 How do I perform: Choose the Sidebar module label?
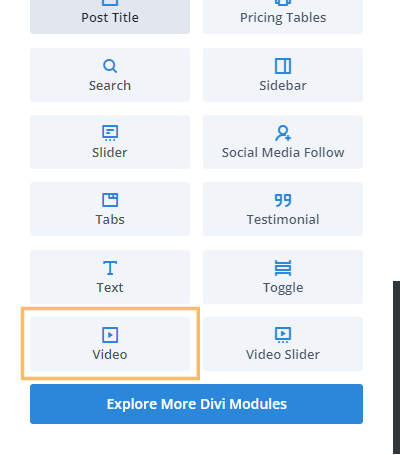point(283,86)
